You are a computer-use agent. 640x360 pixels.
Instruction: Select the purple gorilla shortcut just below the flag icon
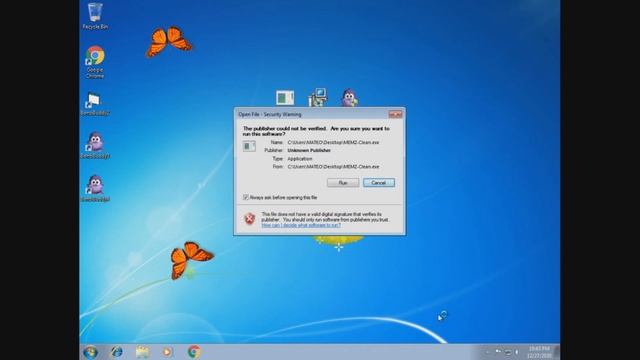[x=95, y=146]
